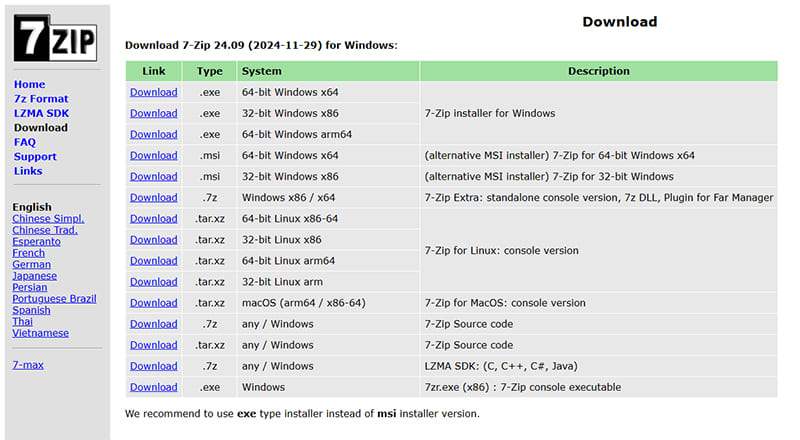Image resolution: width=800 pixels, height=440 pixels.
Task: Click the Description column header
Action: pos(599,71)
